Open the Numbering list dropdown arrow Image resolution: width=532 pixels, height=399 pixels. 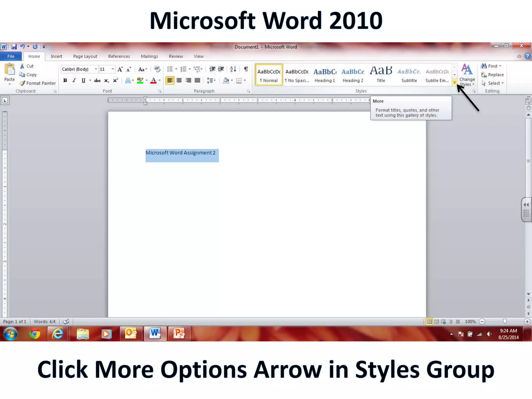[190, 69]
